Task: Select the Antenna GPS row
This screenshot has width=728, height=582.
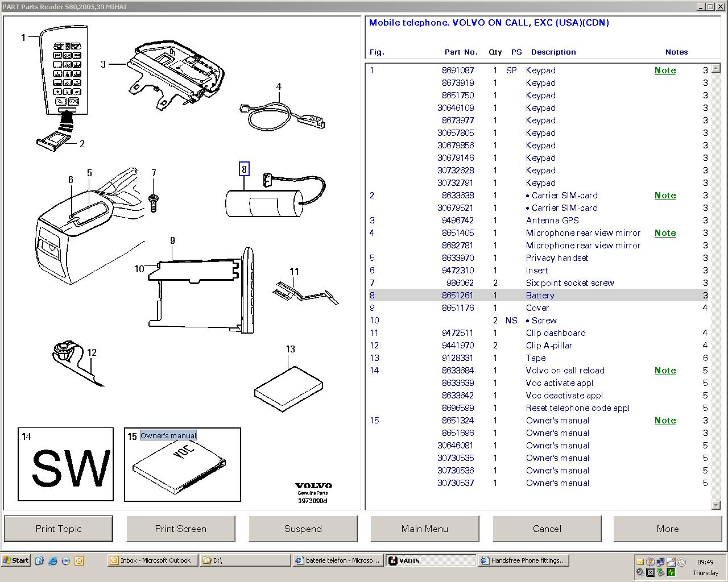Action: [x=539, y=221]
